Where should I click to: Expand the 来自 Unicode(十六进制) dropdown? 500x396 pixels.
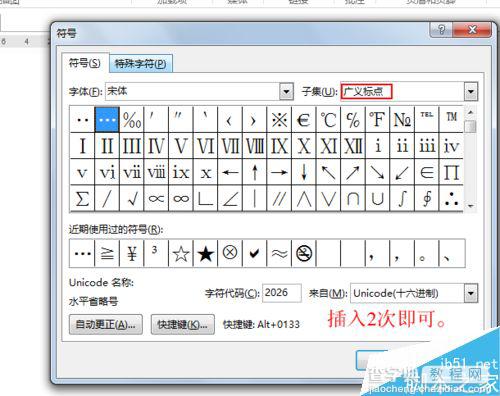click(471, 293)
